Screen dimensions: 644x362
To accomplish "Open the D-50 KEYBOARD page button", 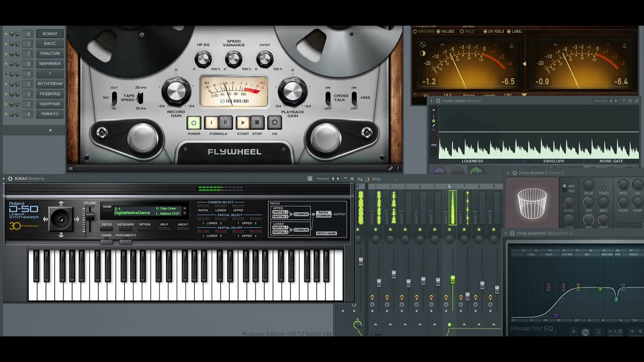I will click(x=126, y=228).
